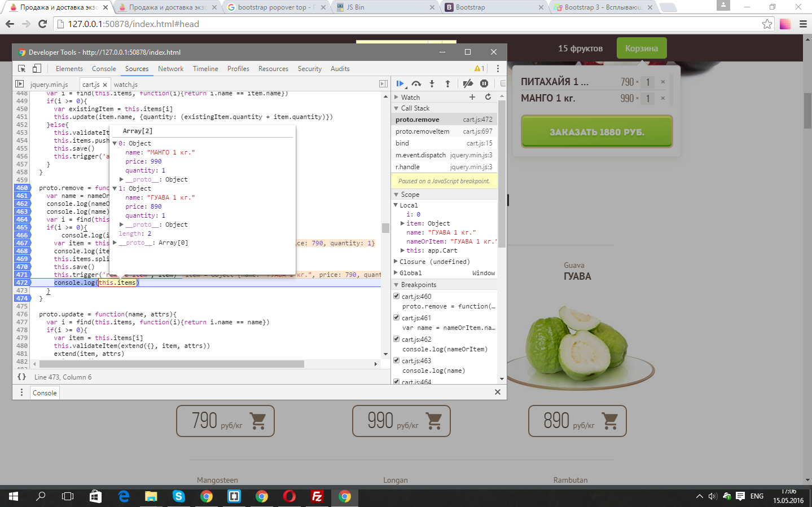Switch to Console panel tab
Screen dimensions: 812x507
[x=104, y=69]
